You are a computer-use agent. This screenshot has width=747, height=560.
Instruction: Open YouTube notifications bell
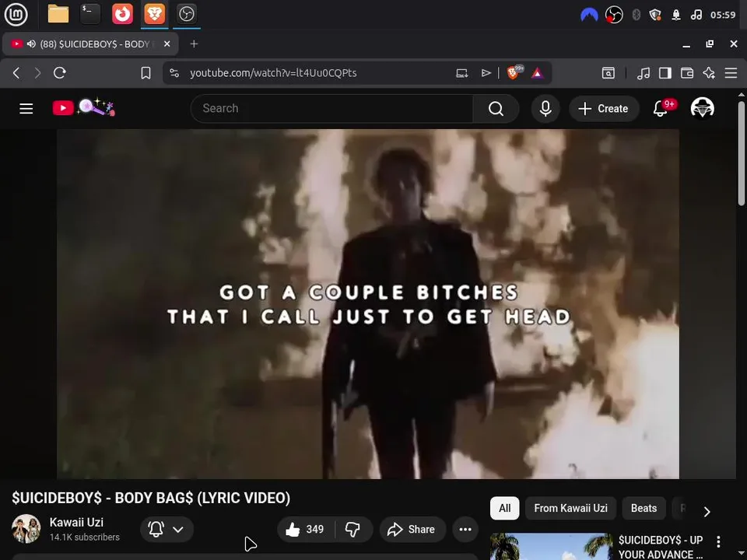661,109
